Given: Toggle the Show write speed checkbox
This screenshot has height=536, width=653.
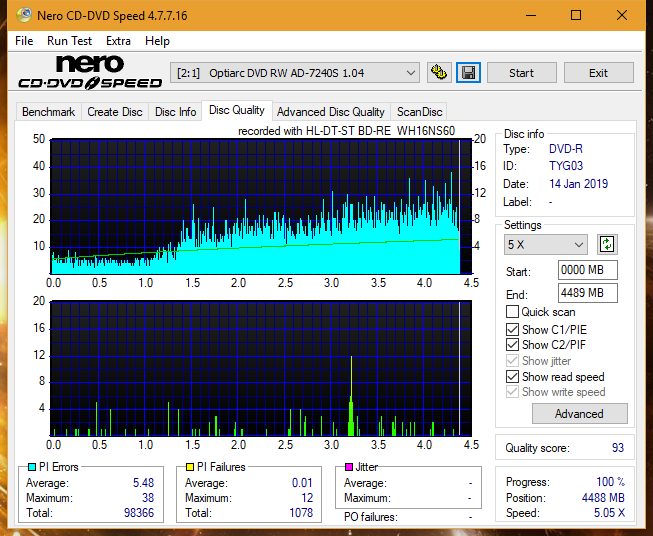Looking at the screenshot, I should point(512,391).
